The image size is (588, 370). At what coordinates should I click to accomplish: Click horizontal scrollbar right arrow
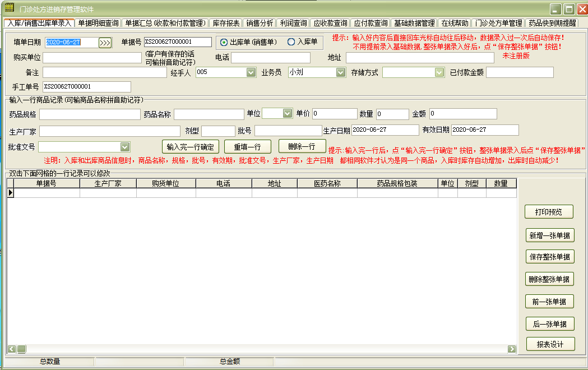pos(512,349)
